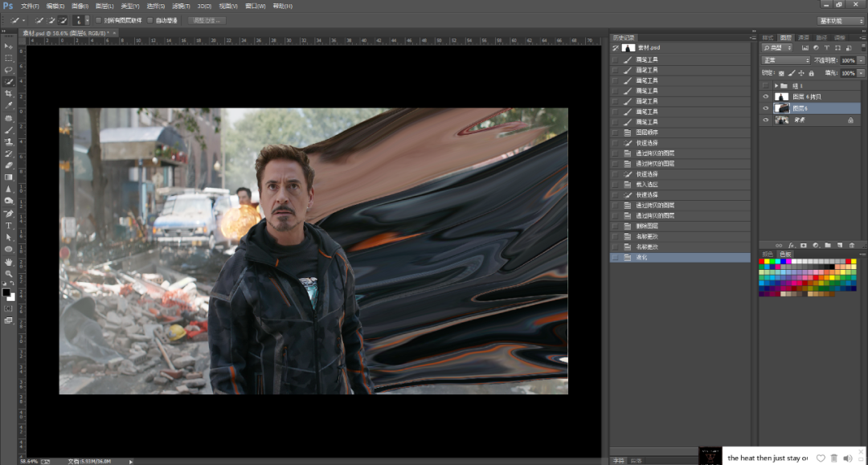
Task: Click the Add layer style fx icon
Action: click(791, 246)
